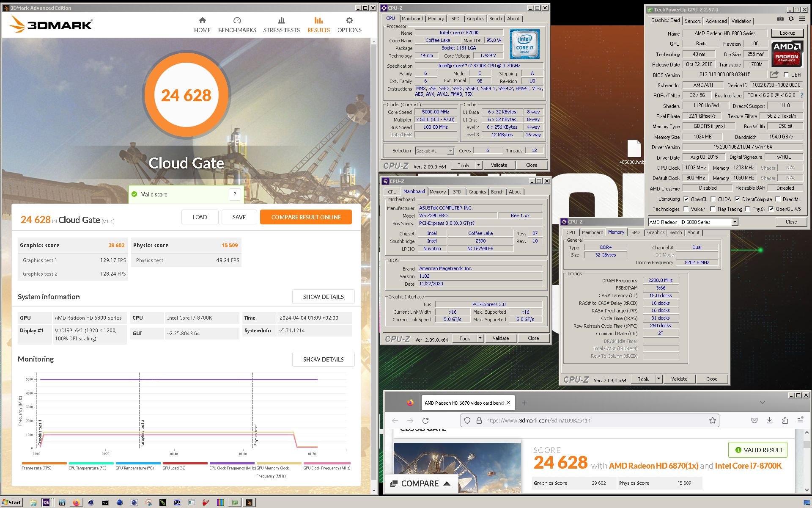Switch to Validation tab in GPU-Z
812x508 pixels.
pyautogui.click(x=741, y=21)
